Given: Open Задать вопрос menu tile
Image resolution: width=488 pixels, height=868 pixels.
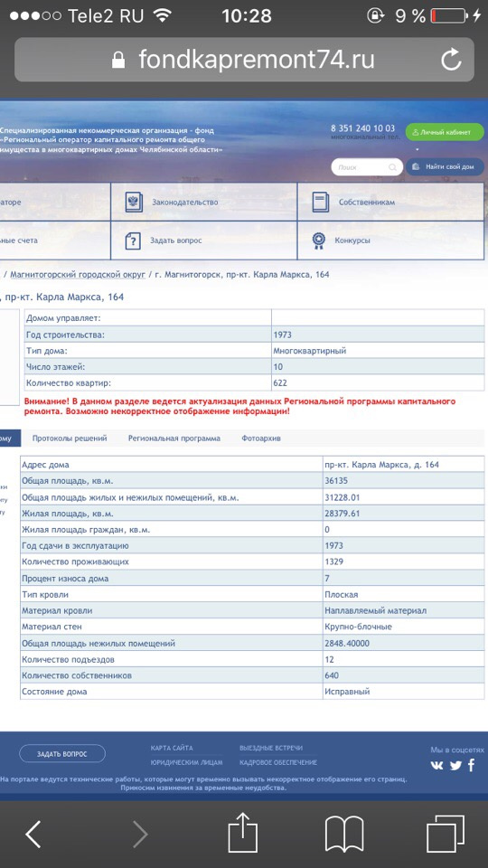Looking at the screenshot, I should click(x=203, y=241).
